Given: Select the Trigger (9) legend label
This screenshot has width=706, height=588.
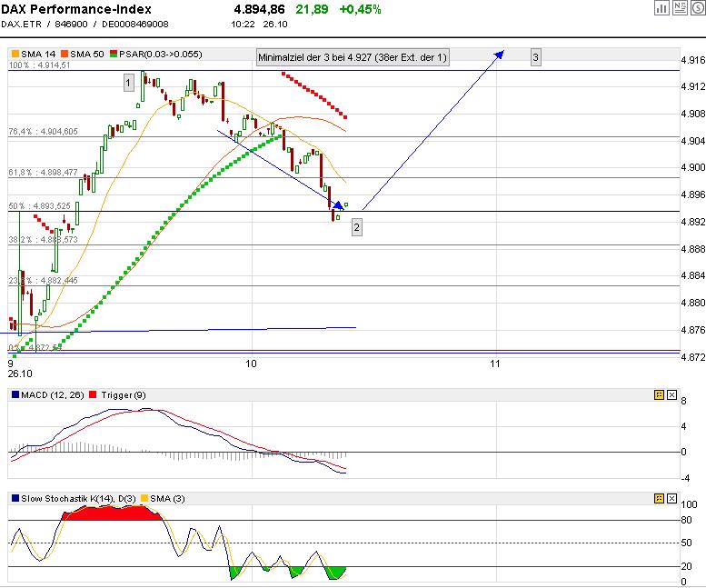Looking at the screenshot, I should pos(124,394).
